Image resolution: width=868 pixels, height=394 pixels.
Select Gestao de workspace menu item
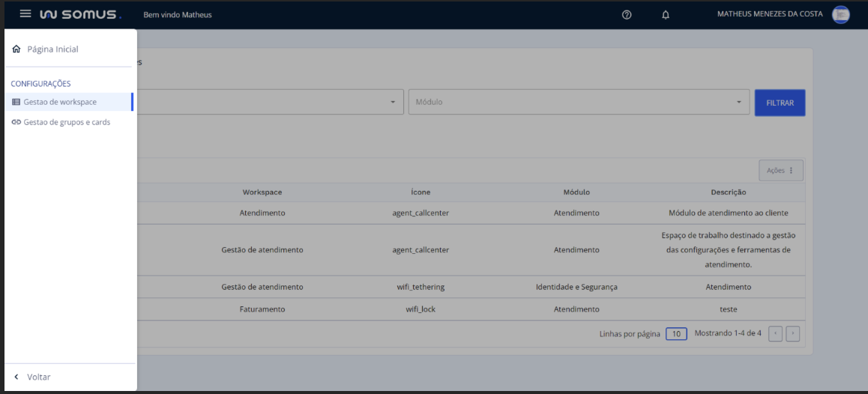(x=70, y=102)
